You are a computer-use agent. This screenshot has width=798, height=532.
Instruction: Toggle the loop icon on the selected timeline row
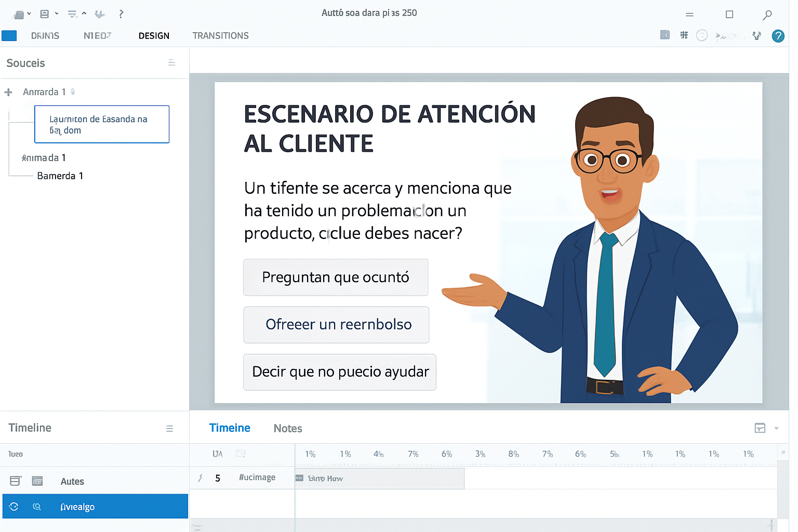point(14,507)
